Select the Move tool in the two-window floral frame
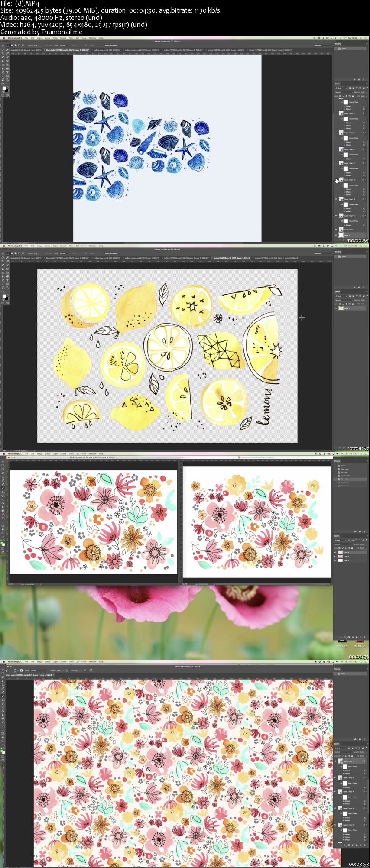 click(3, 462)
